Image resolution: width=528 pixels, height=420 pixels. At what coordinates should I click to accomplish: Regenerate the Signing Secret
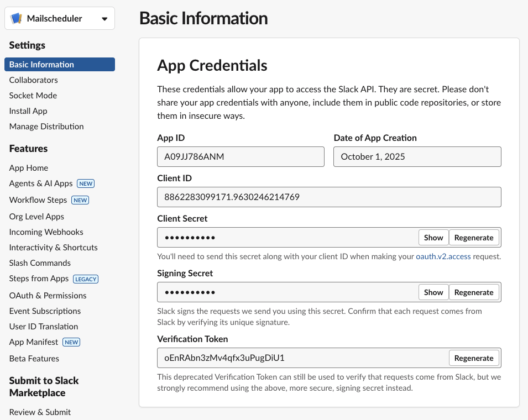coord(473,292)
